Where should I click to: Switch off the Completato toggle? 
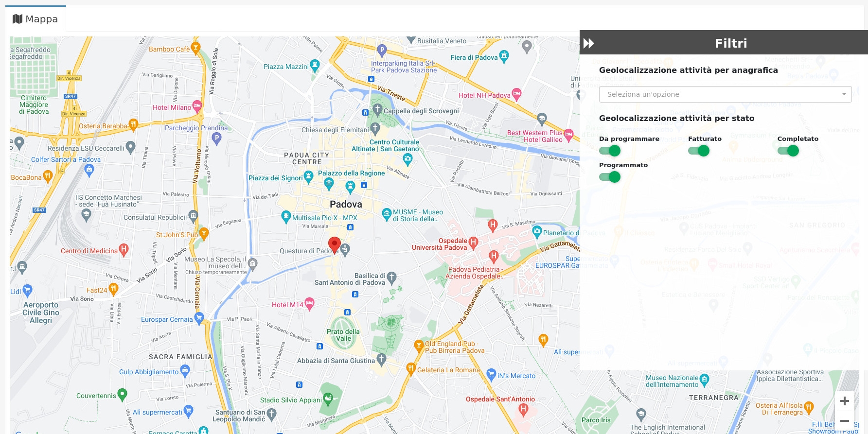point(788,151)
